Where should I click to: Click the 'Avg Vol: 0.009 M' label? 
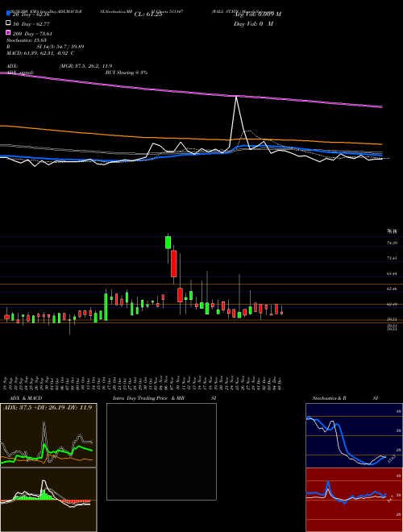coord(257,15)
